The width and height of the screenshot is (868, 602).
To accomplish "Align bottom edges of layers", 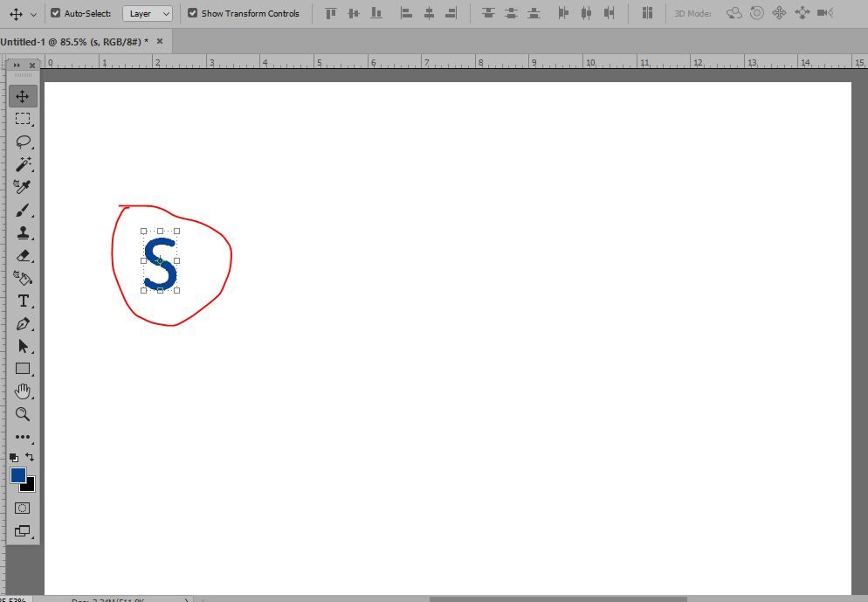I will click(x=376, y=13).
